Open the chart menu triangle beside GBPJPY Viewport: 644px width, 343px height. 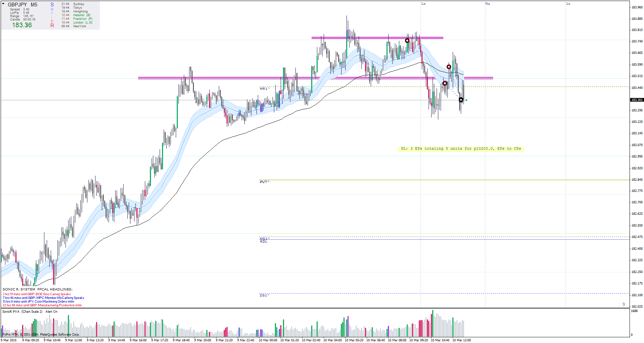pos(3,4)
